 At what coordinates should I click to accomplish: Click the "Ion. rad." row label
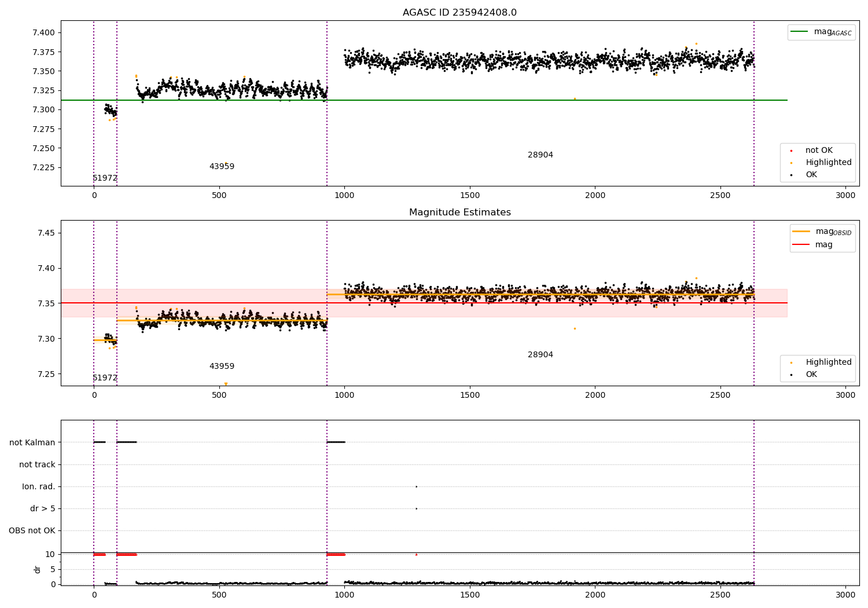39,487
